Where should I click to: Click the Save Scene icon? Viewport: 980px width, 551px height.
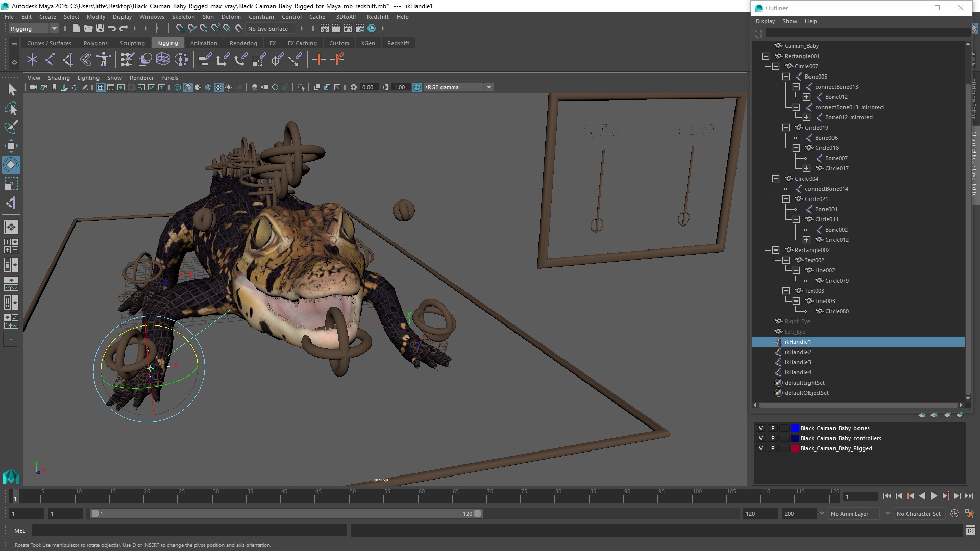(100, 29)
